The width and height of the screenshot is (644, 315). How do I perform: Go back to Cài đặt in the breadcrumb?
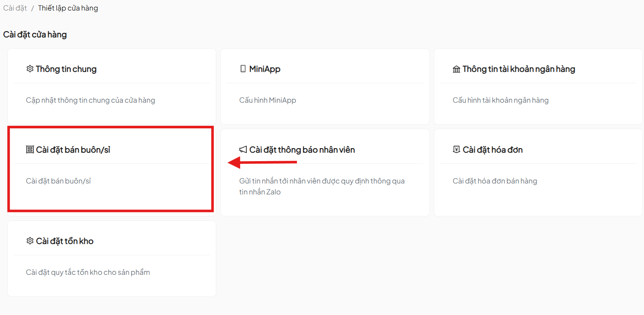click(x=15, y=8)
